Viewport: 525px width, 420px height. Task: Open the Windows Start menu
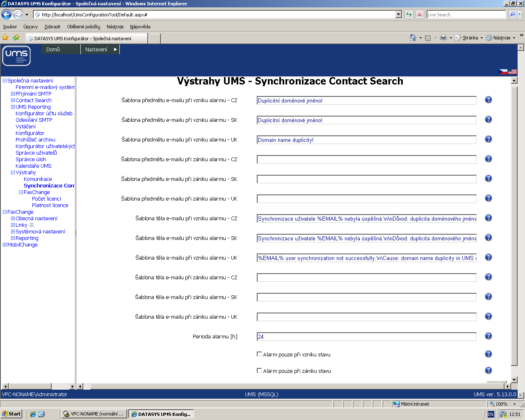click(x=11, y=414)
